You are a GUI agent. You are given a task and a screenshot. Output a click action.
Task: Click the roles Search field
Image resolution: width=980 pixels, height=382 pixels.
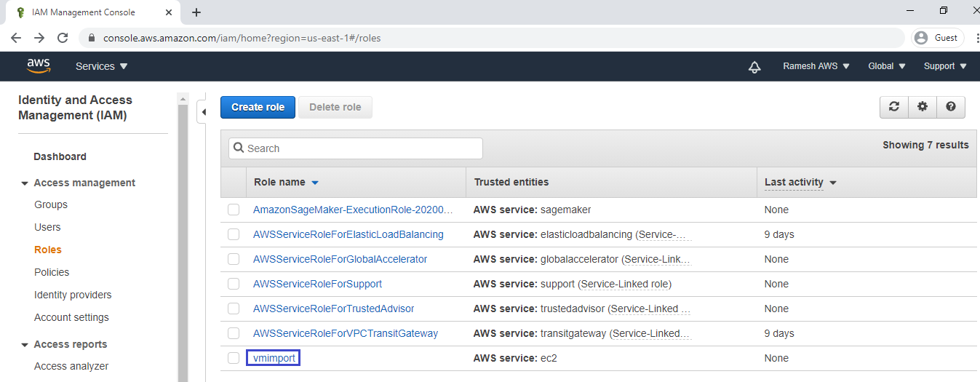[356, 148]
